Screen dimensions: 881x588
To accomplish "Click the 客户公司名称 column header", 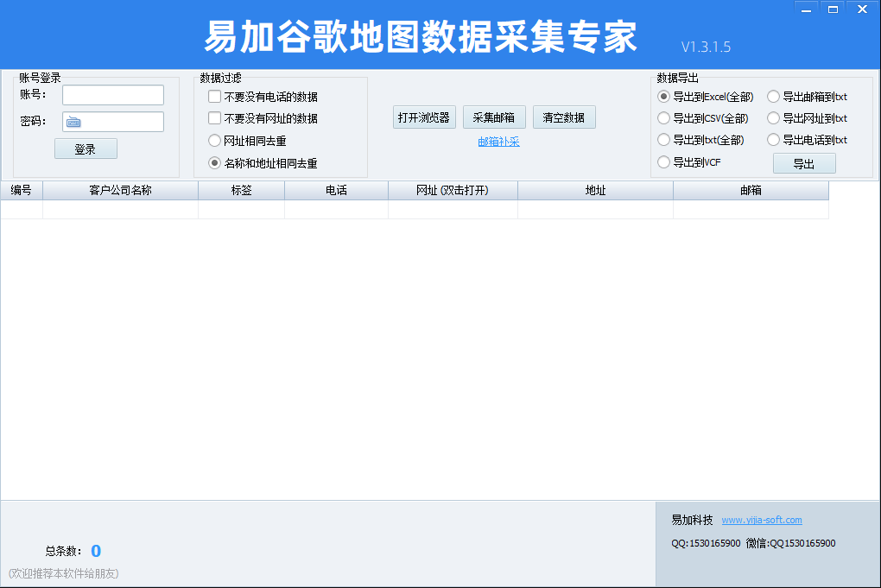I will click(120, 190).
